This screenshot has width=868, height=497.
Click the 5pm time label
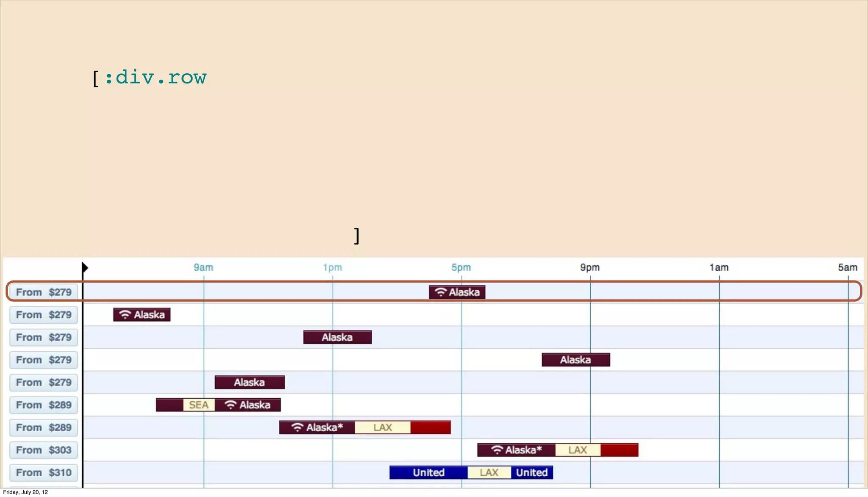click(x=461, y=267)
